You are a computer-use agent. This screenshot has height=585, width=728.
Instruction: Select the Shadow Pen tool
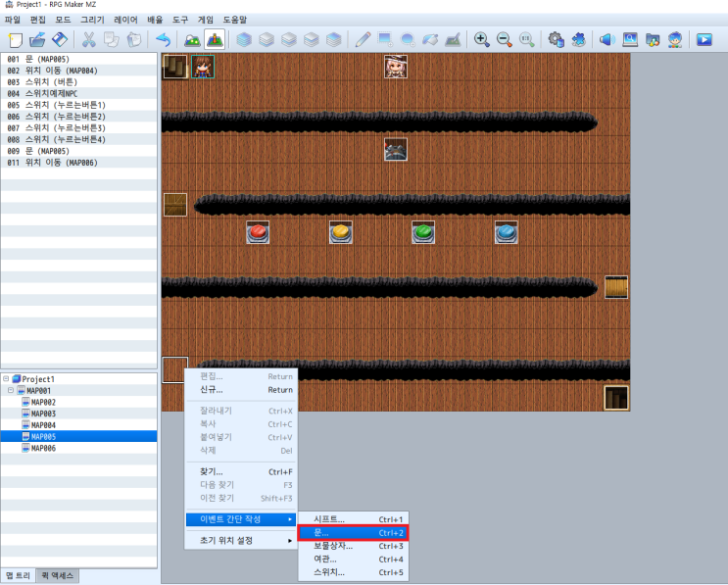[x=453, y=40]
